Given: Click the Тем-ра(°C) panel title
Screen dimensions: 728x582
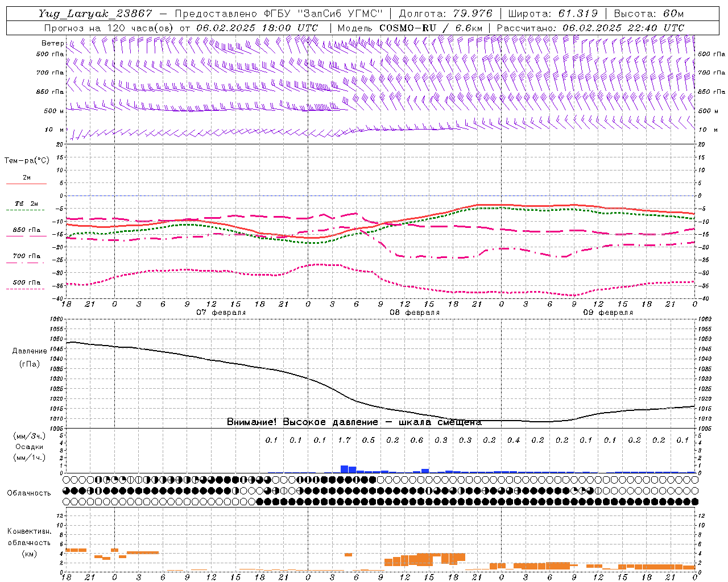Looking at the screenshot, I should [27, 161].
